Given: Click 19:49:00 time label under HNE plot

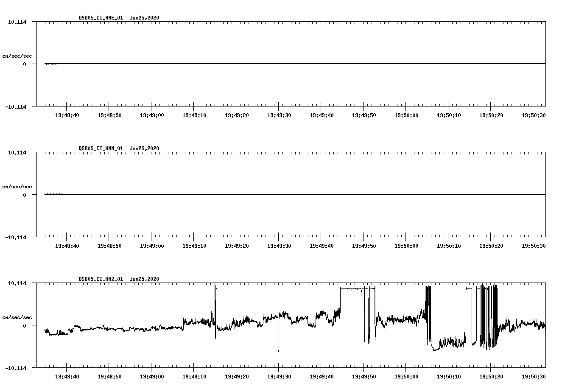Looking at the screenshot, I should 152,115.
